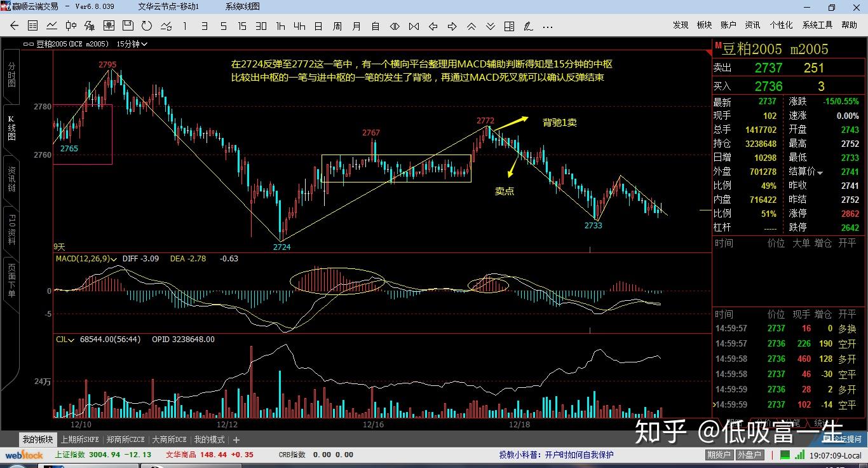Switch to the 4h period

(299, 26)
